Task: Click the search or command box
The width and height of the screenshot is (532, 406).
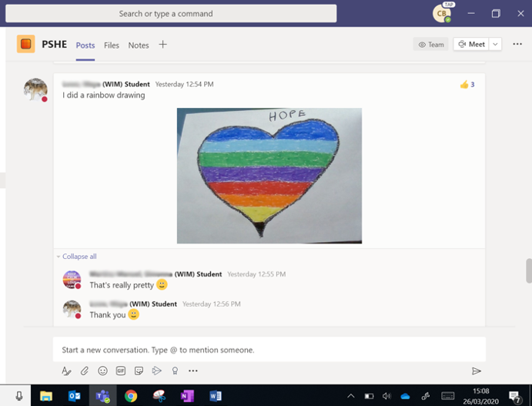Action: (171, 14)
